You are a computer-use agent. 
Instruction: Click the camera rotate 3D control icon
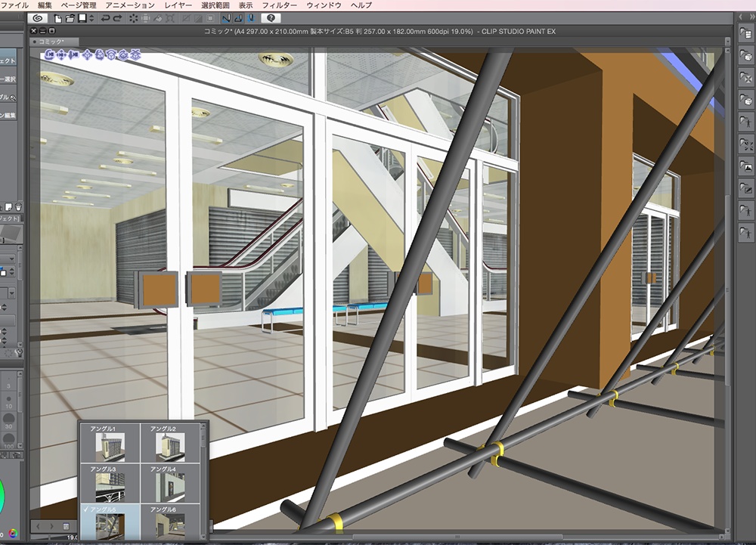[x=49, y=55]
